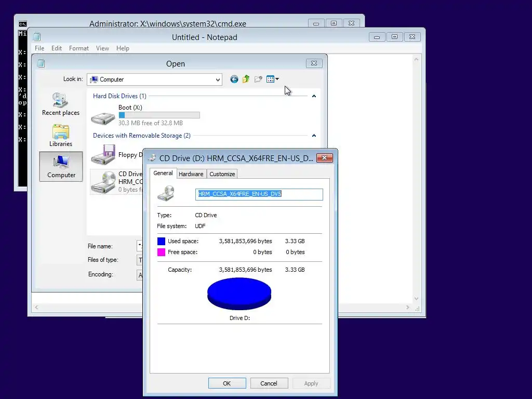
Task: Click the Capacity '3.33 GB' value
Action: click(295, 270)
